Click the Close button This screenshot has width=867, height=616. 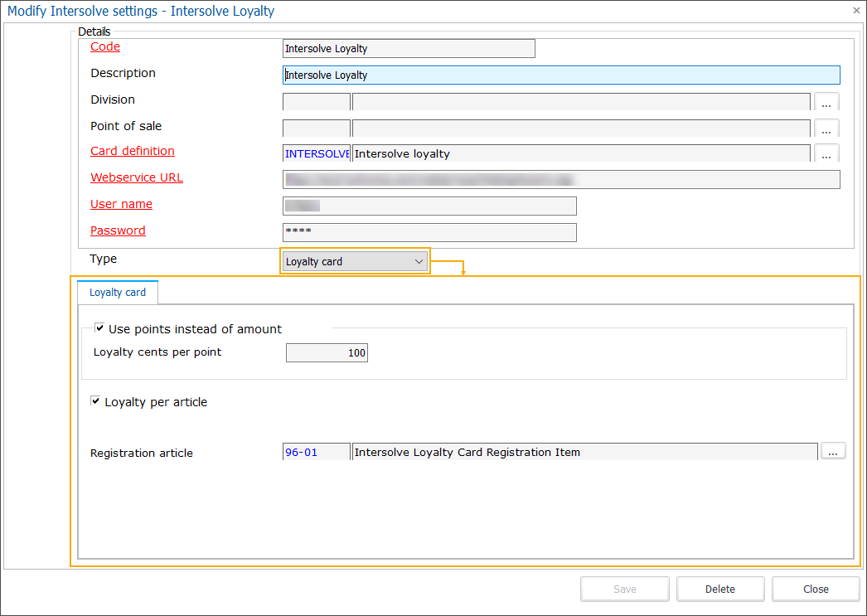click(815, 589)
